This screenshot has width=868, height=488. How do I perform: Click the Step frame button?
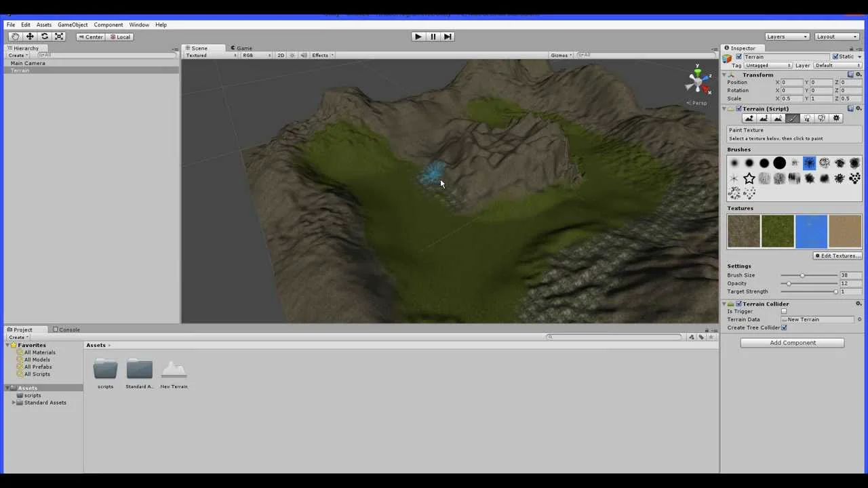[448, 37]
